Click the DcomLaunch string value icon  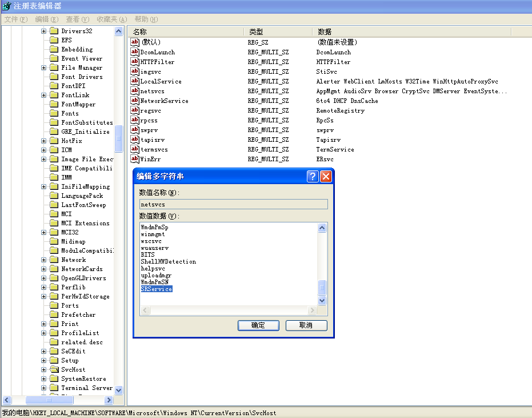point(135,52)
